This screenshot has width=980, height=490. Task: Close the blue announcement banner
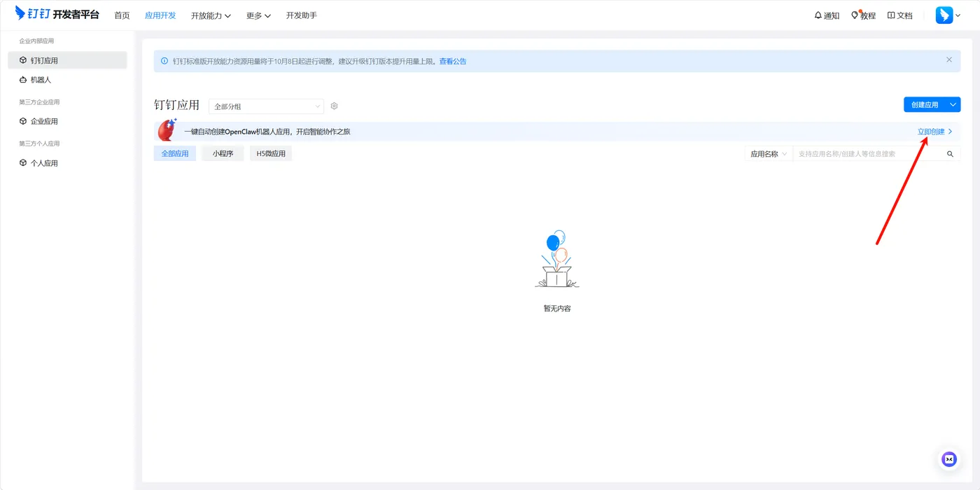click(949, 60)
